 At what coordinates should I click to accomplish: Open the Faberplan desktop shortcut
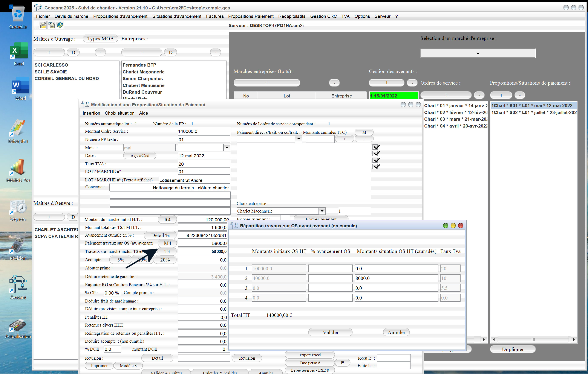[18, 131]
